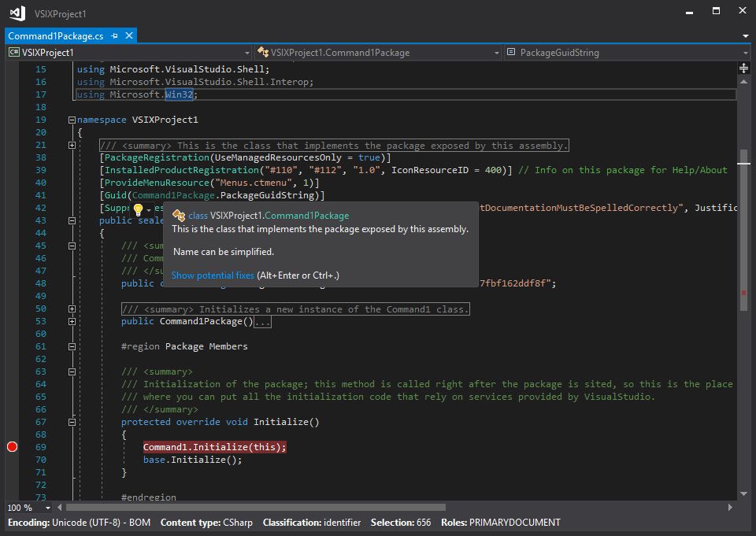Click '#region Package Members' text
Screen dimensions: 756x536
click(x=184, y=346)
